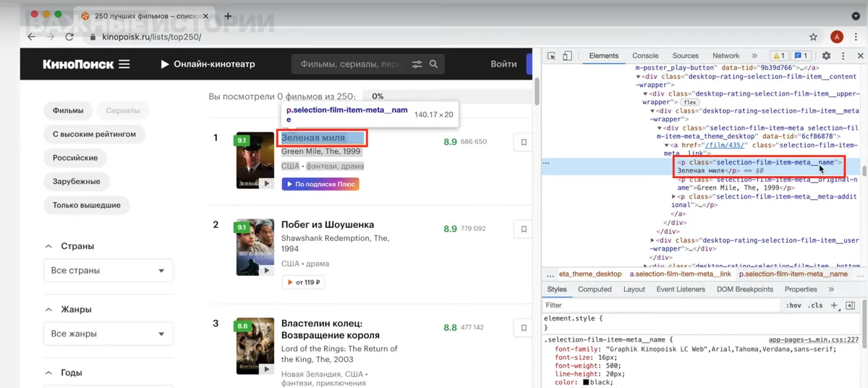
Task: Click the Filter styles input field
Action: [662, 305]
